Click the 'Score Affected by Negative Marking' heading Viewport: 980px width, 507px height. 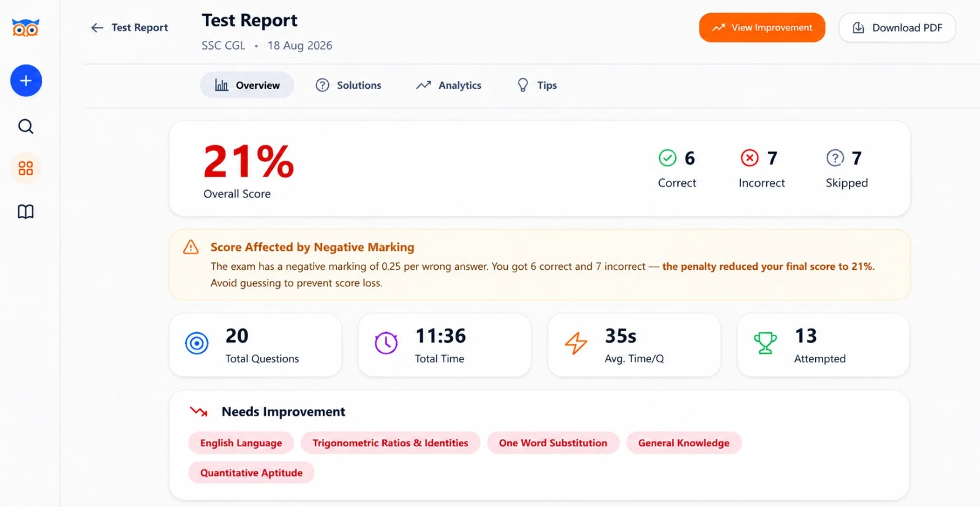pyautogui.click(x=312, y=247)
